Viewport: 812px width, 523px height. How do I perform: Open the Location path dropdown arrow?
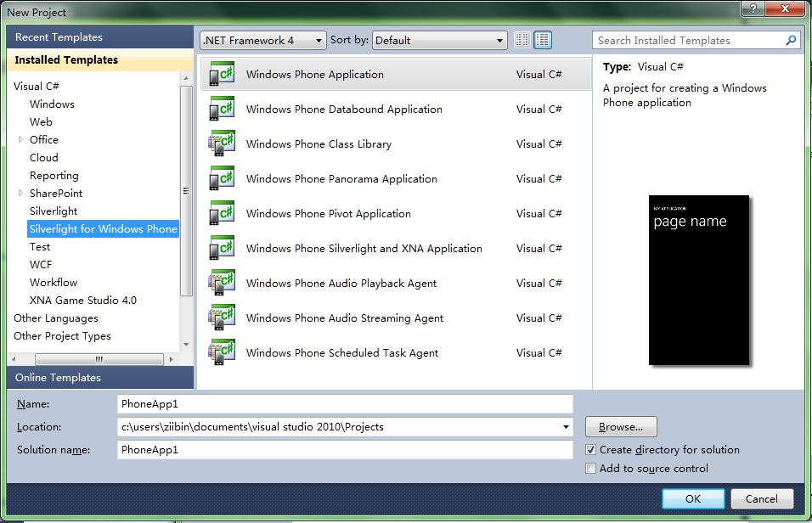(566, 427)
